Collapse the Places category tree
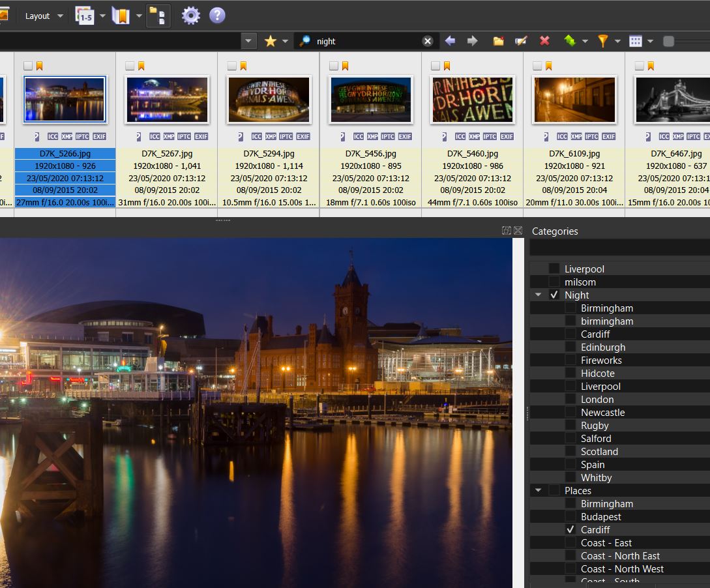This screenshot has width=710, height=588. click(x=538, y=490)
